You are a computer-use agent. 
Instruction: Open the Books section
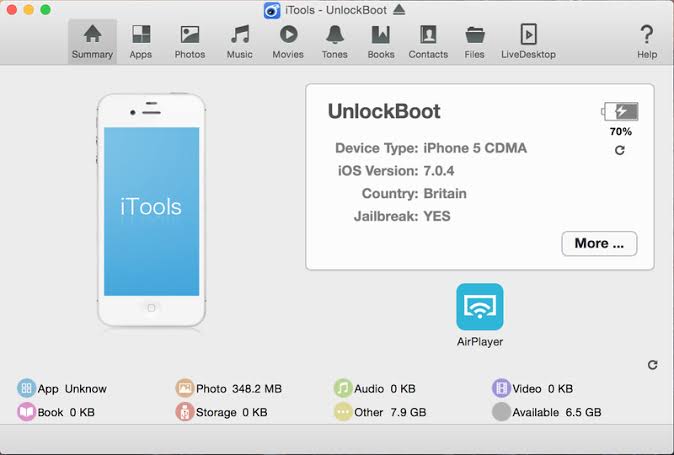pyautogui.click(x=381, y=42)
